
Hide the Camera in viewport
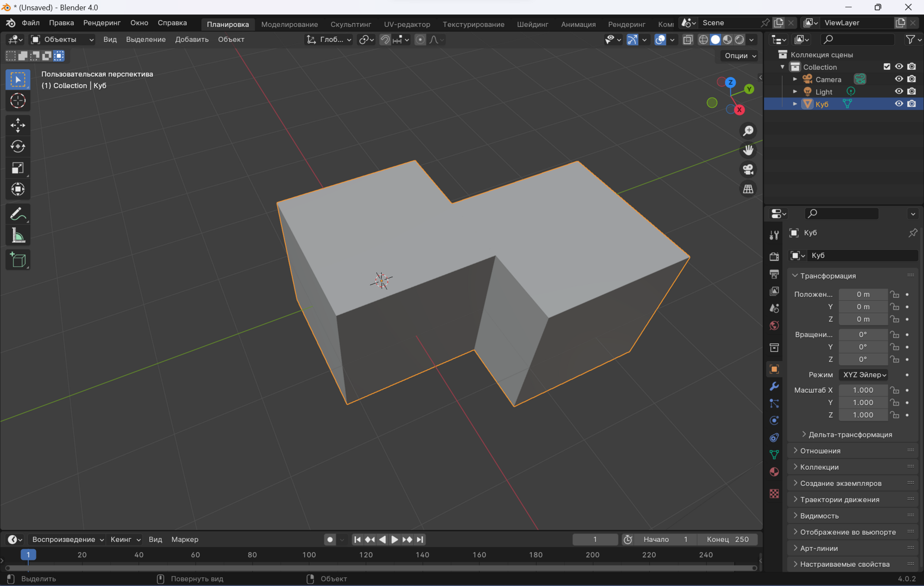pos(898,79)
